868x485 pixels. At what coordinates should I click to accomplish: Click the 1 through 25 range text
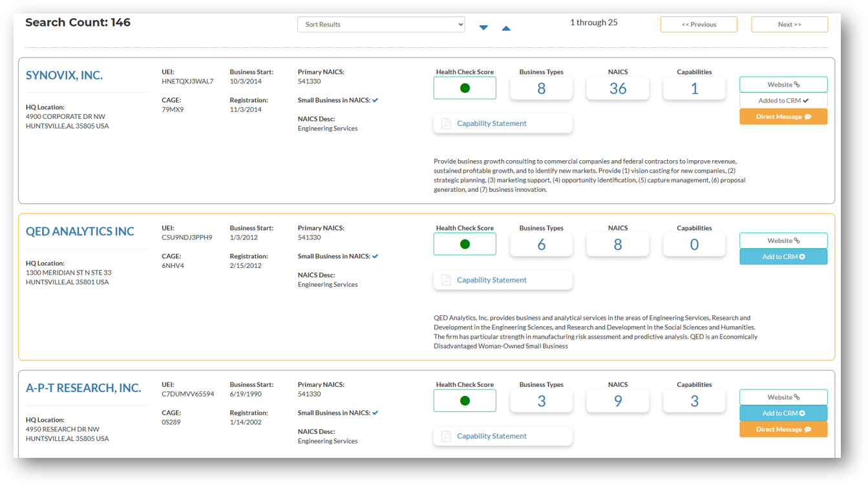click(593, 23)
